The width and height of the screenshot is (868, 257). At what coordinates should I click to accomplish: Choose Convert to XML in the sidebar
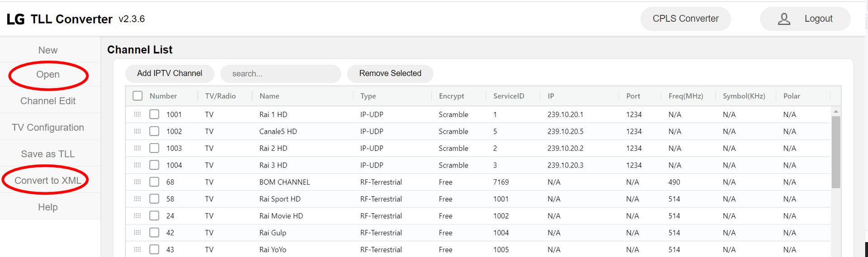[48, 181]
